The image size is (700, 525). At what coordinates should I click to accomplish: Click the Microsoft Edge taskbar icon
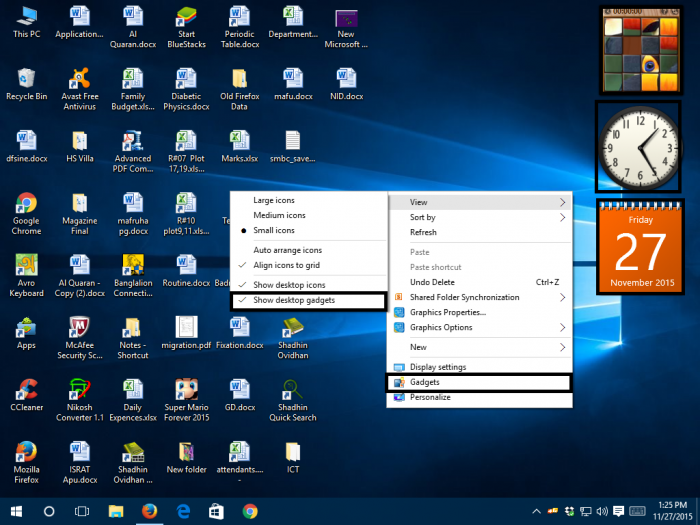(x=183, y=511)
